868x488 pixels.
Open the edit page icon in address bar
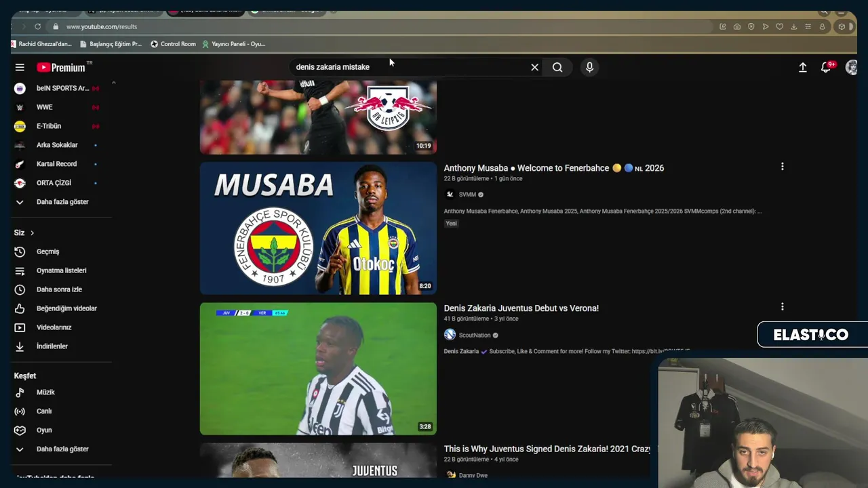[x=723, y=26]
